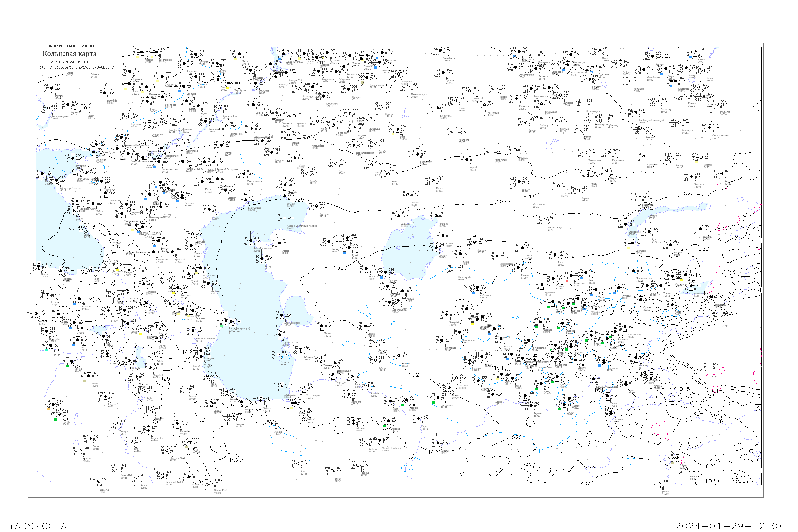
Task: Select the Аральск station circle marker
Action: click(436, 216)
